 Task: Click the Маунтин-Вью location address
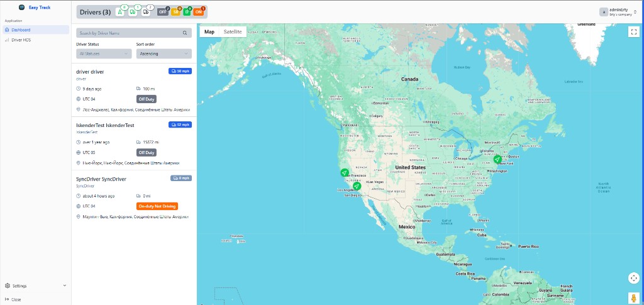136,216
